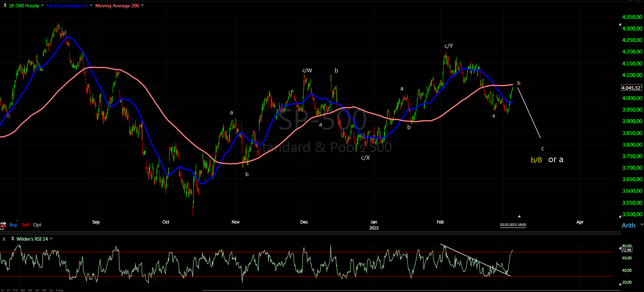Click the Dec label on the time axis
644x292 pixels.
(304, 222)
